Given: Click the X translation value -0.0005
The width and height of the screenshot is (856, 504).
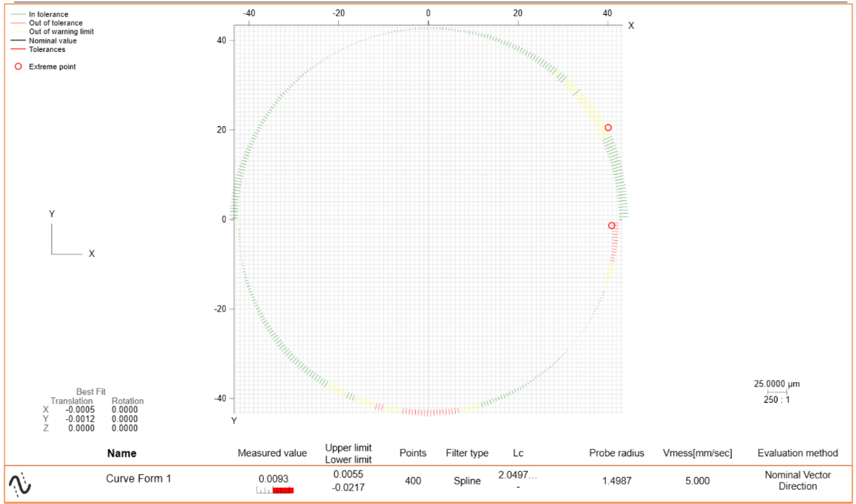Looking at the screenshot, I should point(81,410).
